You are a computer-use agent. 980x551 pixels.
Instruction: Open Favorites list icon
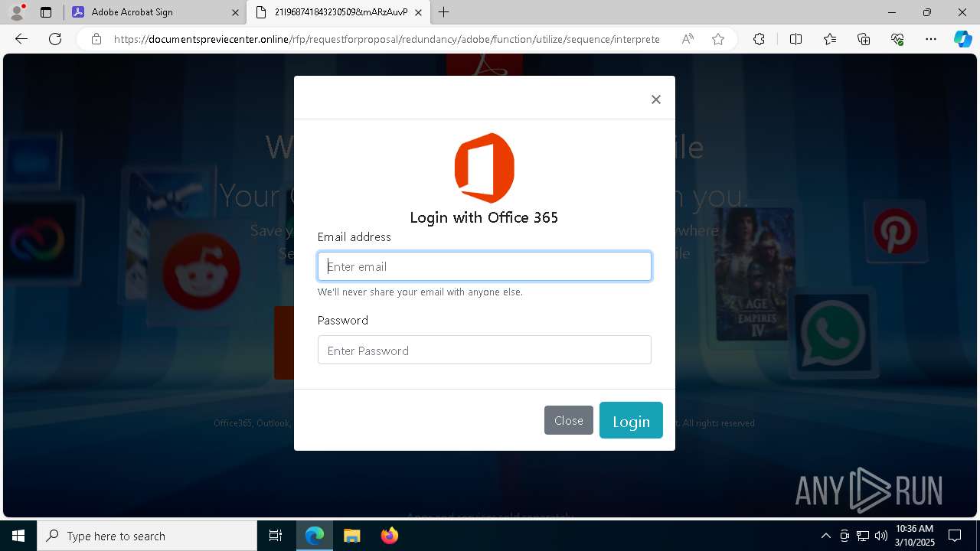[830, 39]
